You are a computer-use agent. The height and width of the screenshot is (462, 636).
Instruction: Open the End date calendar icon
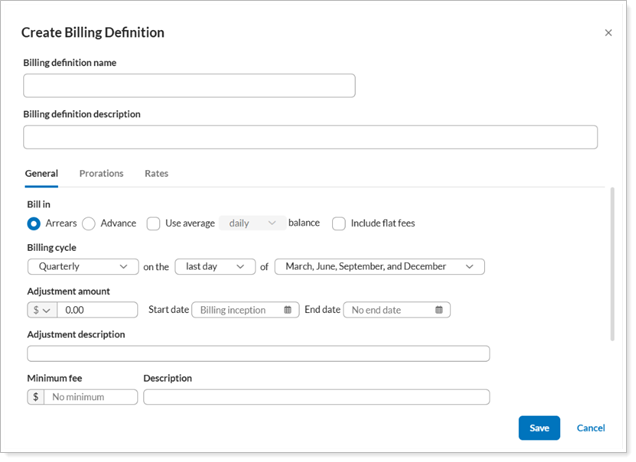439,310
